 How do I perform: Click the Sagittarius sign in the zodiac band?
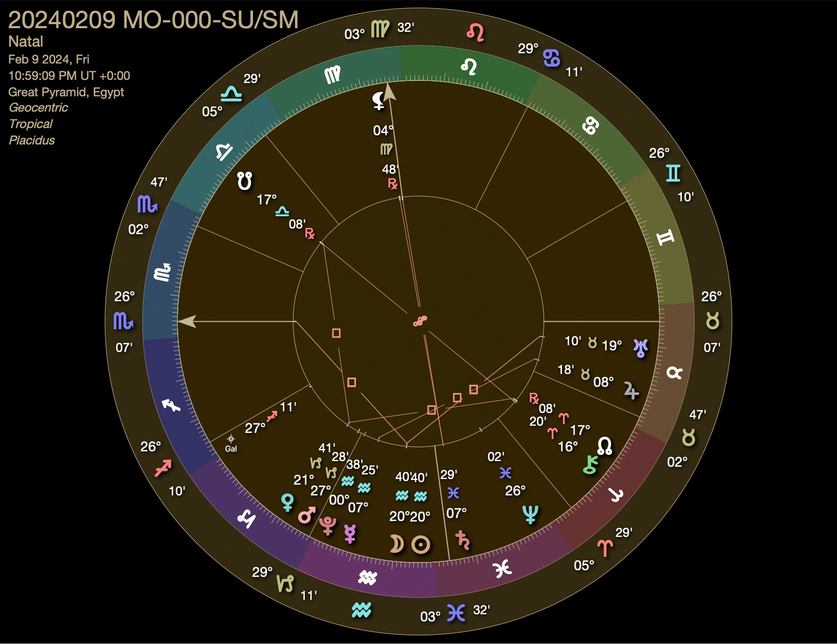171,405
